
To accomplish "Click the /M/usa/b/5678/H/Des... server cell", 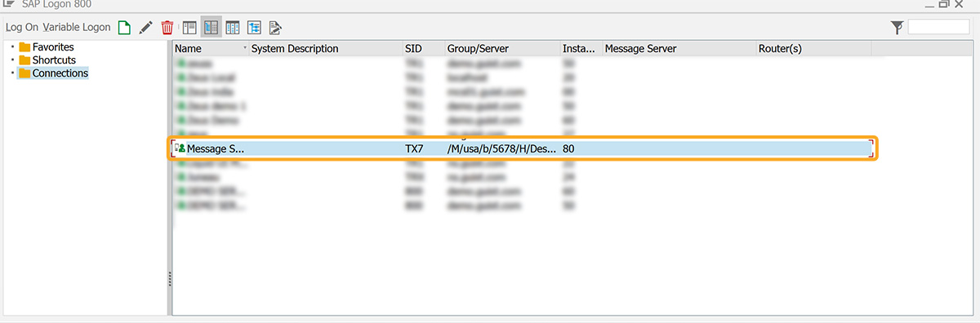I will [x=501, y=148].
